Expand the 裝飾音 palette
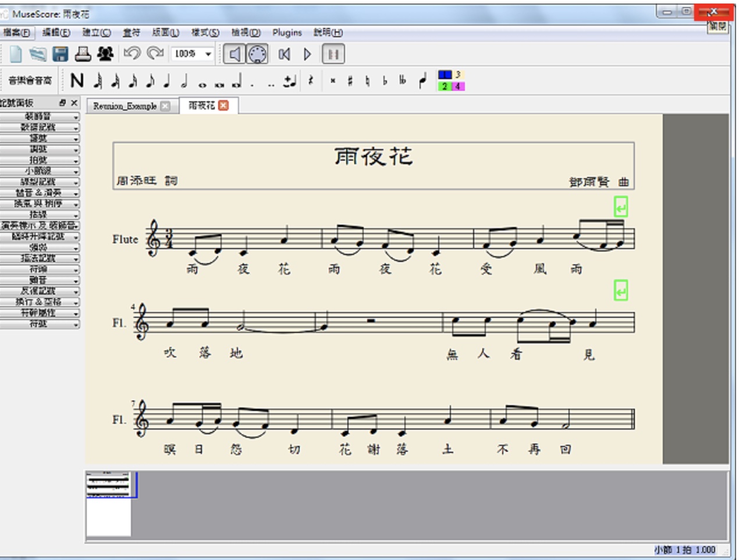The width and height of the screenshot is (739, 560). pyautogui.click(x=40, y=116)
